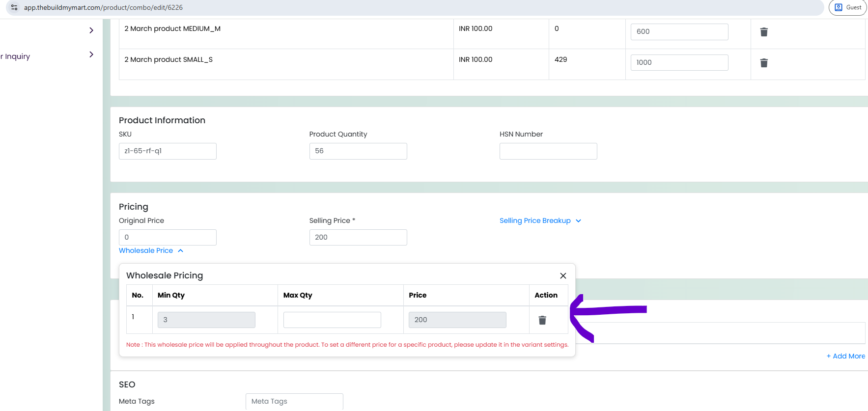Delete the 2 March product MEDIUM_M row
The width and height of the screenshot is (868, 411).
coord(764,32)
